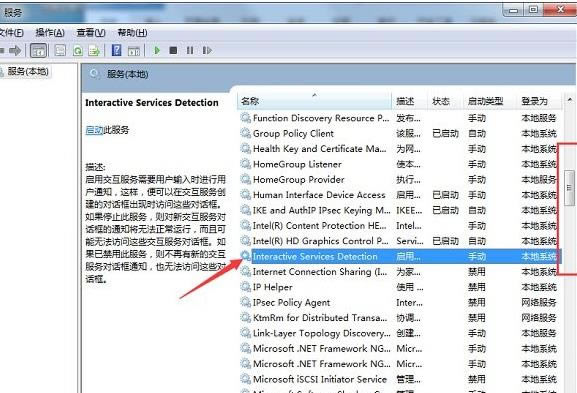Click 服务(本地) header in details pane
This screenshot has width=577, height=393.
[127, 74]
